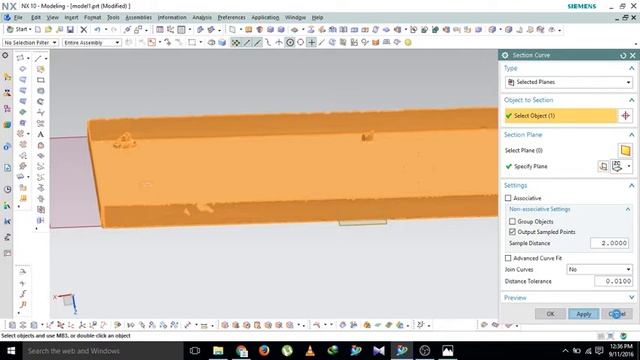Click the Delete X icon in toolbar
The image size is (640, 360).
click(x=84, y=29)
